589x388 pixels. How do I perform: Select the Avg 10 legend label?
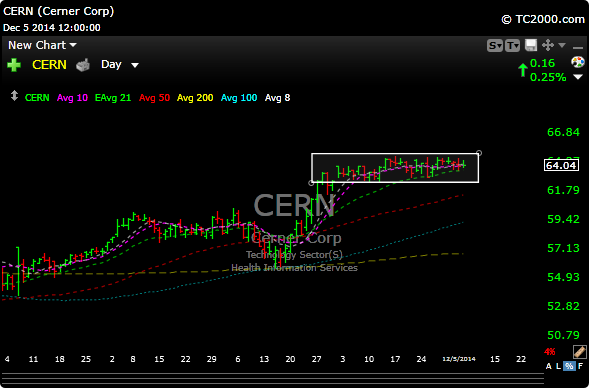(x=72, y=98)
